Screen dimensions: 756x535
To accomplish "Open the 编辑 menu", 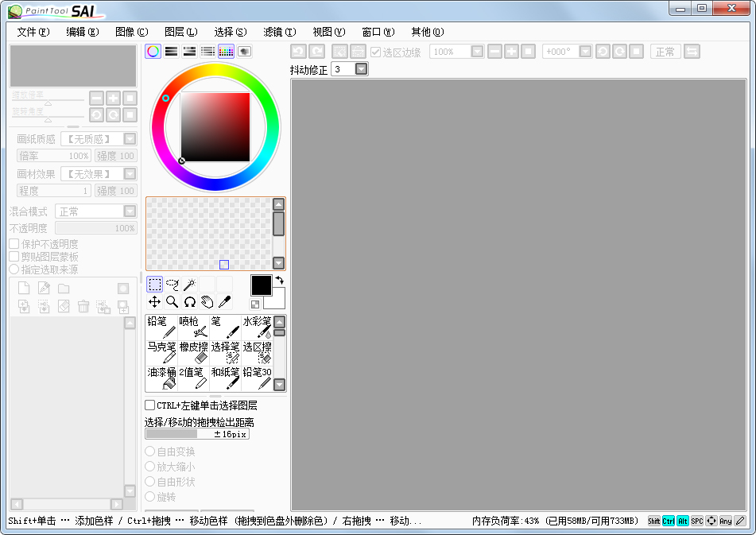I will point(83,32).
